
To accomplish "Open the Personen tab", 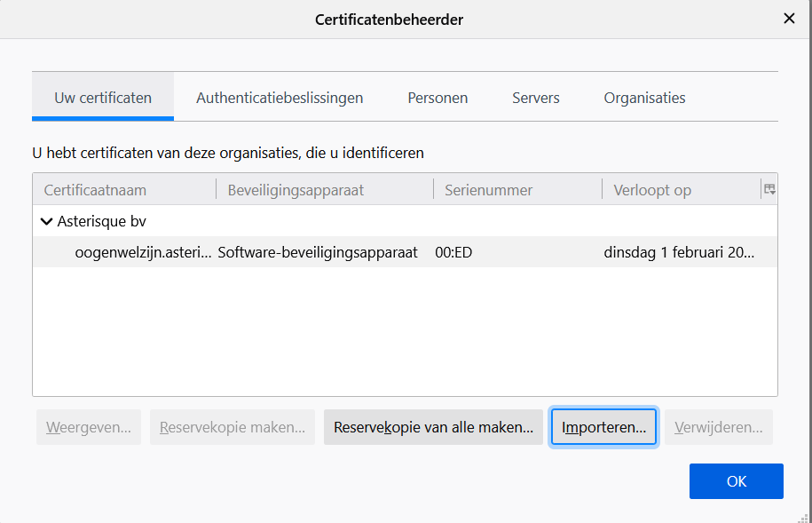I will click(438, 98).
